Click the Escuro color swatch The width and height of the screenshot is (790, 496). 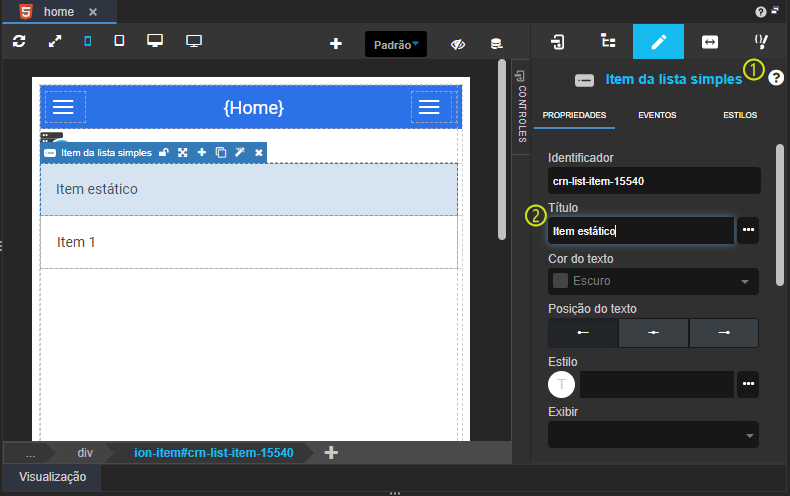coord(560,281)
